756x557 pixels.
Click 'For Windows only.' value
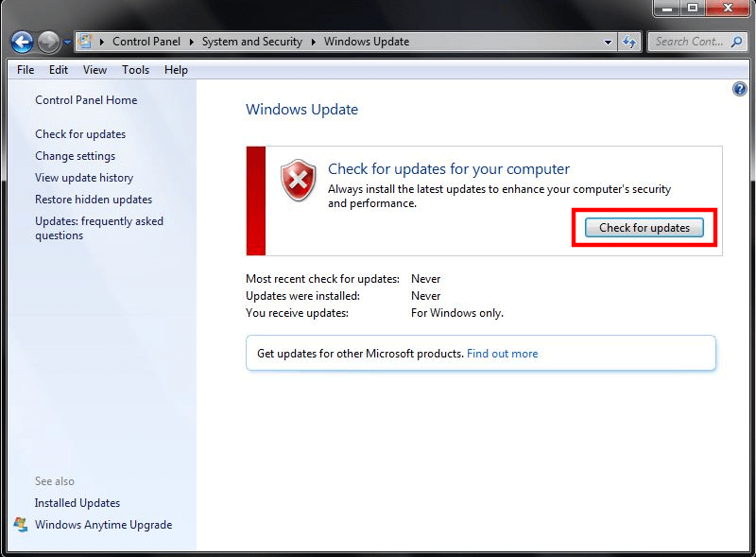(x=457, y=313)
